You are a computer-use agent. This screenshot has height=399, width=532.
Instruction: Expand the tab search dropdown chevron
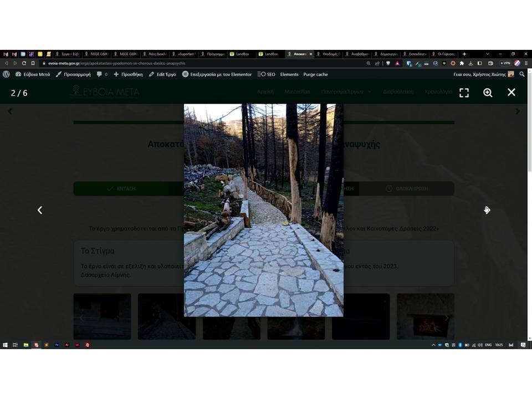[x=488, y=54]
